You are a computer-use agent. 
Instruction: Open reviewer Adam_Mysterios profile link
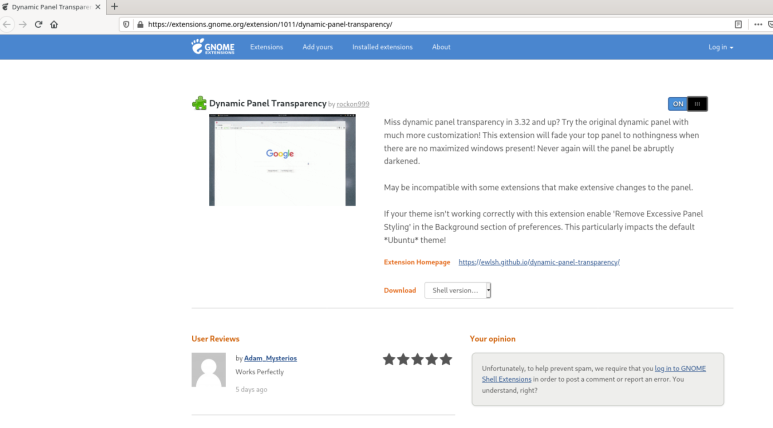pyautogui.click(x=270, y=358)
